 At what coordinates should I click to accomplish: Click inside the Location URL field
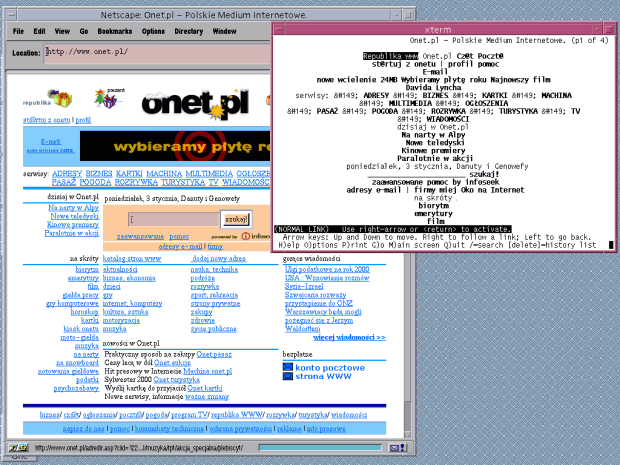(x=157, y=53)
